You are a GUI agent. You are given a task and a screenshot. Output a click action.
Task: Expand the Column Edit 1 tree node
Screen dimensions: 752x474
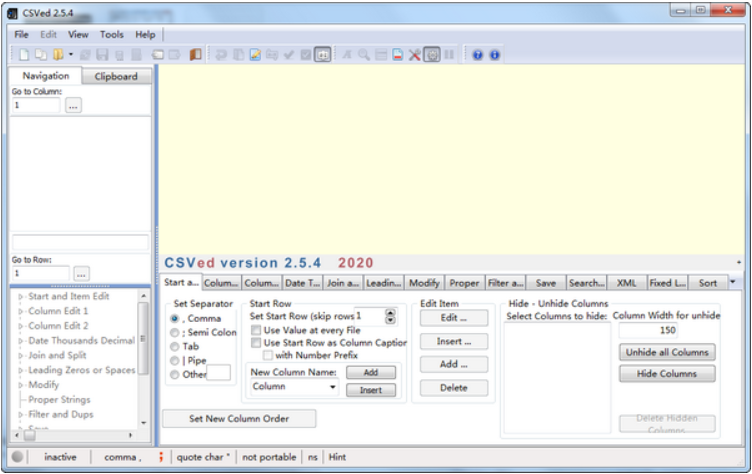coord(21,311)
